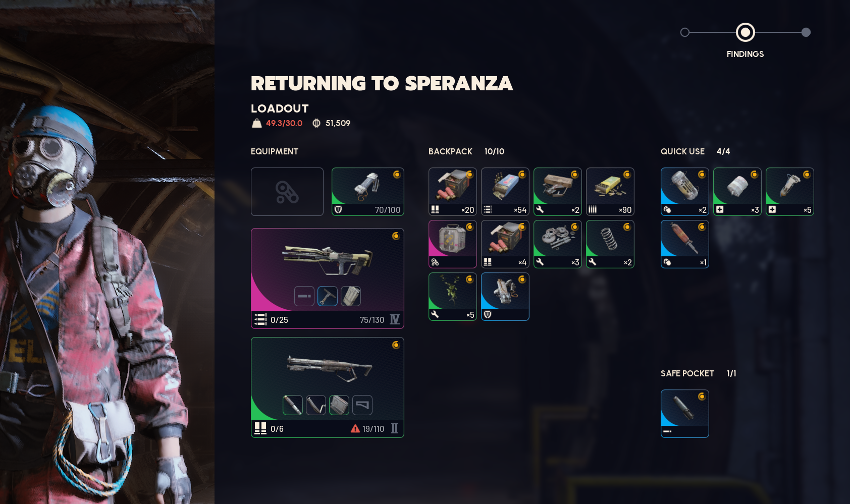Click the empty augment equipment slot
Viewport: 850px width, 504px height.
pos(287,192)
